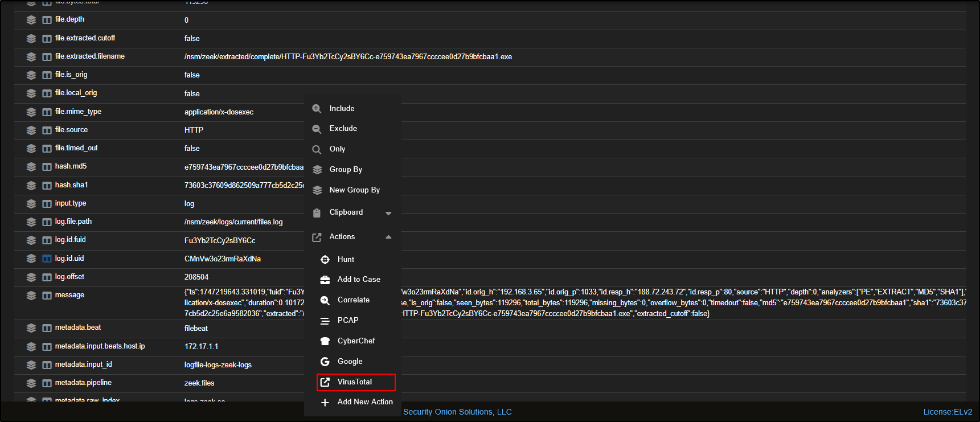Toggle the column icon next to file.mime_type
The width and height of the screenshot is (980, 422).
coord(47,112)
